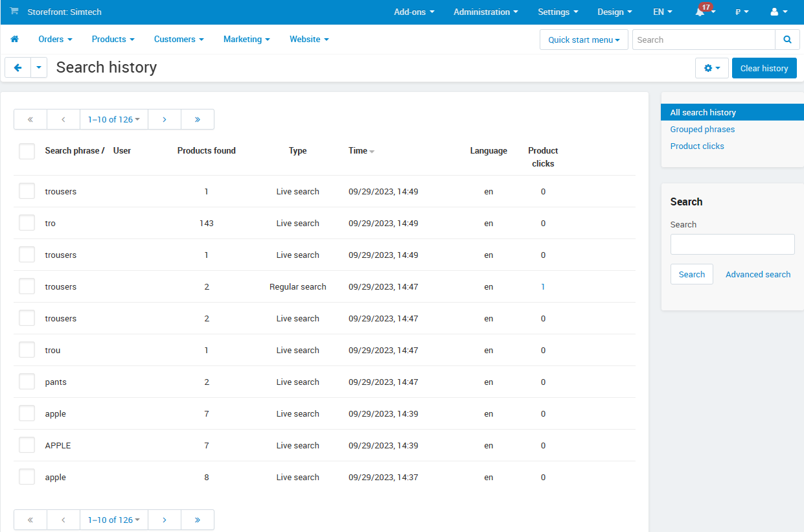Click the storefront cart icon
This screenshot has height=532, width=804.
click(14, 12)
